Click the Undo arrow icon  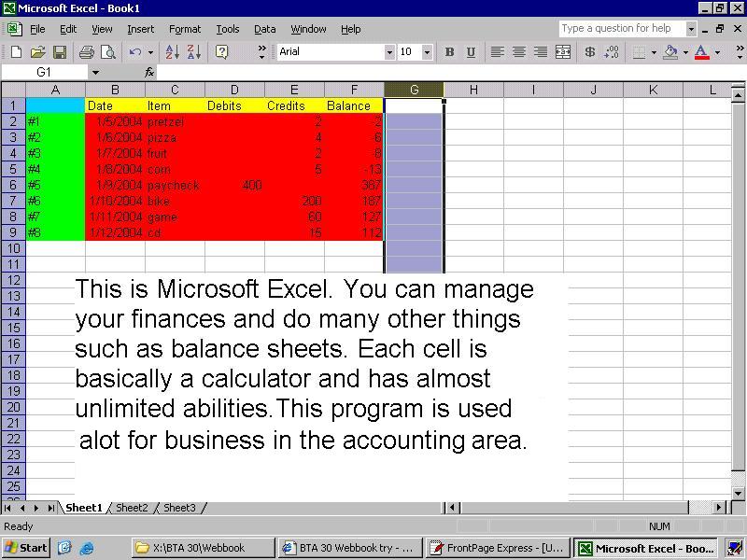coord(134,52)
